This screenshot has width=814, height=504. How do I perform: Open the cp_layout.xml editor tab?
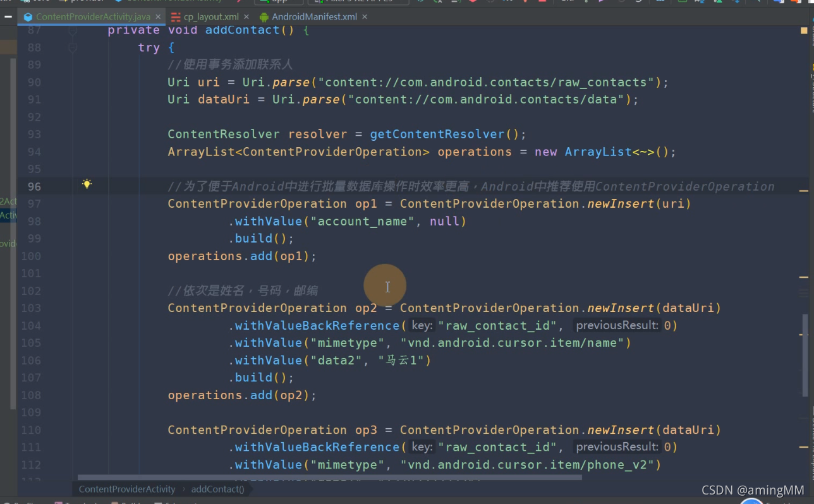tap(212, 17)
